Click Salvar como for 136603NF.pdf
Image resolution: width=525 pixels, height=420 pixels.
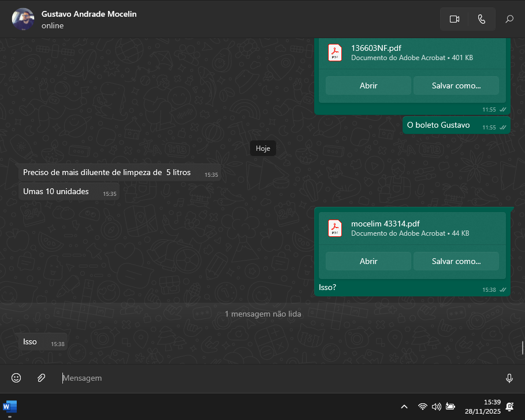(x=456, y=86)
